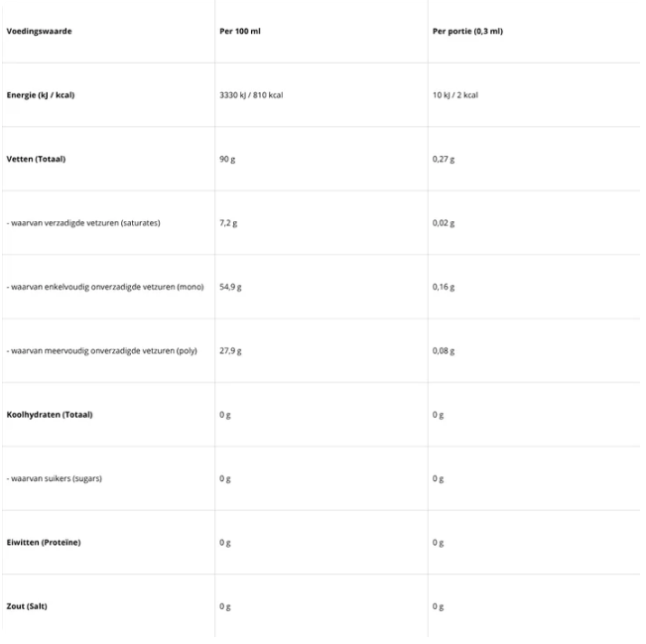Select the Energie (kJ / kcal) row label

[41, 95]
